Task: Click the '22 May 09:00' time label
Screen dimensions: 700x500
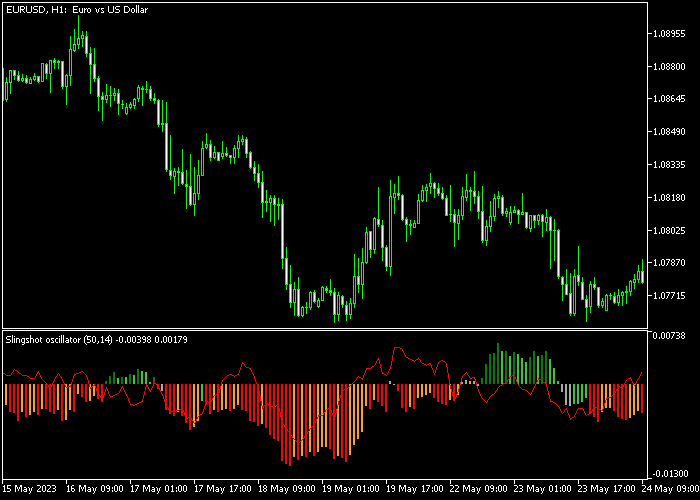Action: coord(479,489)
